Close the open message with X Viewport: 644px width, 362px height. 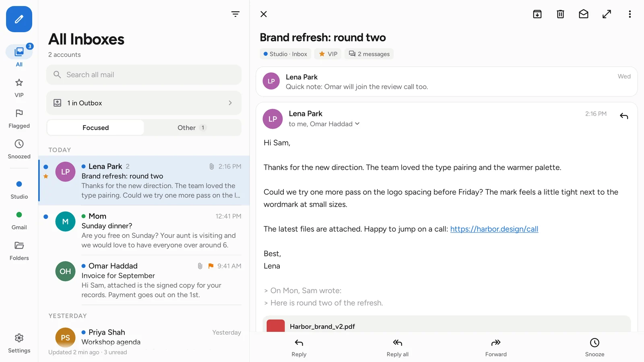(264, 14)
